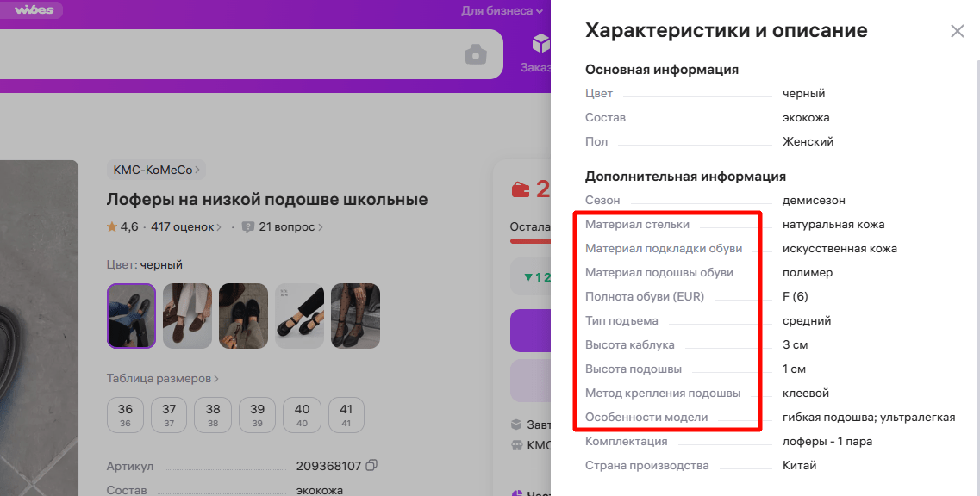The image size is (980, 496).
Task: Click the camera search-by-photo icon
Action: pos(476,54)
